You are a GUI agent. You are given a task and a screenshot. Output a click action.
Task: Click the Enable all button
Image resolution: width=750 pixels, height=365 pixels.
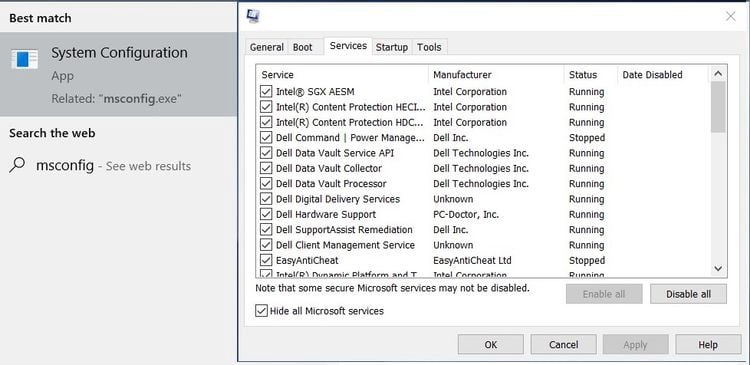[604, 294]
